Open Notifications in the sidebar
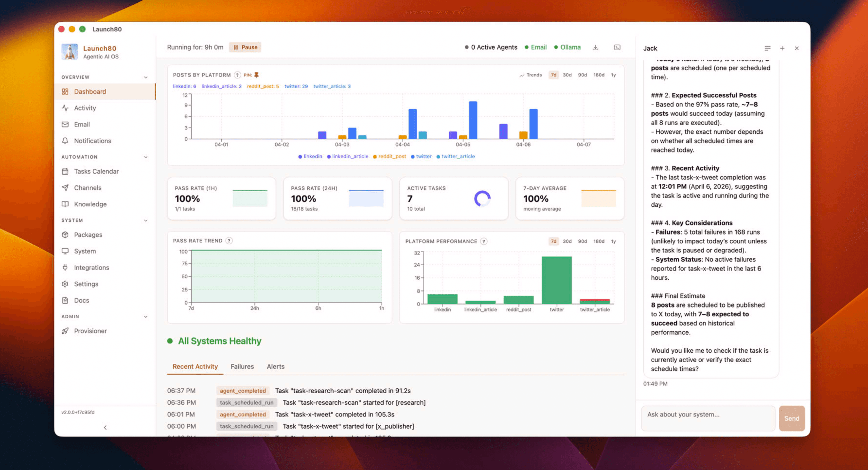 [92, 141]
